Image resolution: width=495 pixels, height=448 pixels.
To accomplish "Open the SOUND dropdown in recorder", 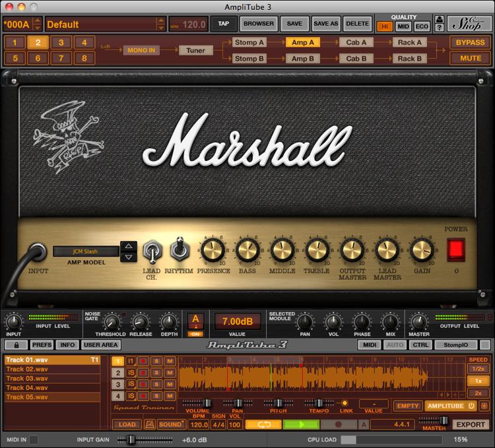I will point(171,424).
